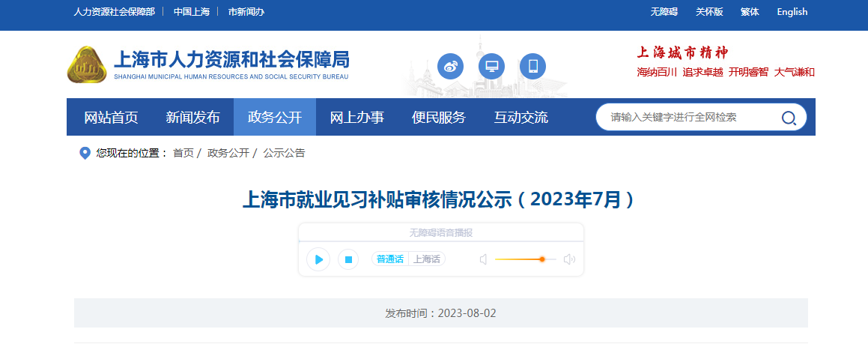The height and width of the screenshot is (344, 868).
Task: Click 大气谦和 slogan text
Action: click(x=795, y=72)
